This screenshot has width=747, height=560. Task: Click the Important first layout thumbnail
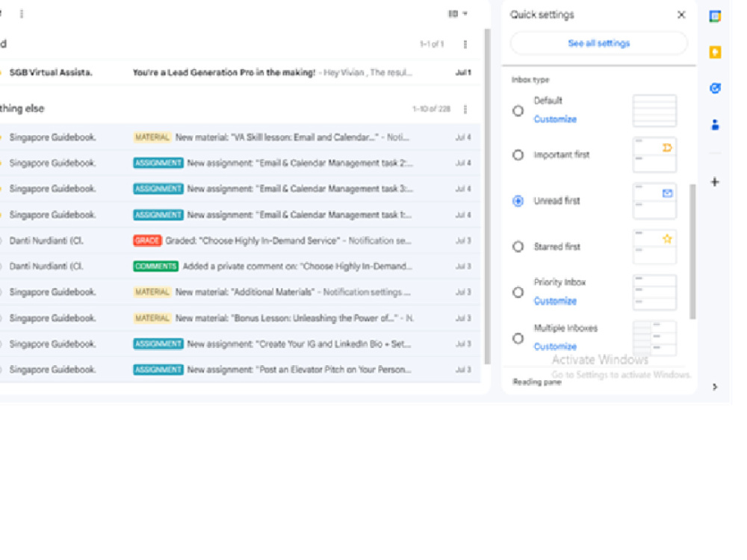coord(654,155)
